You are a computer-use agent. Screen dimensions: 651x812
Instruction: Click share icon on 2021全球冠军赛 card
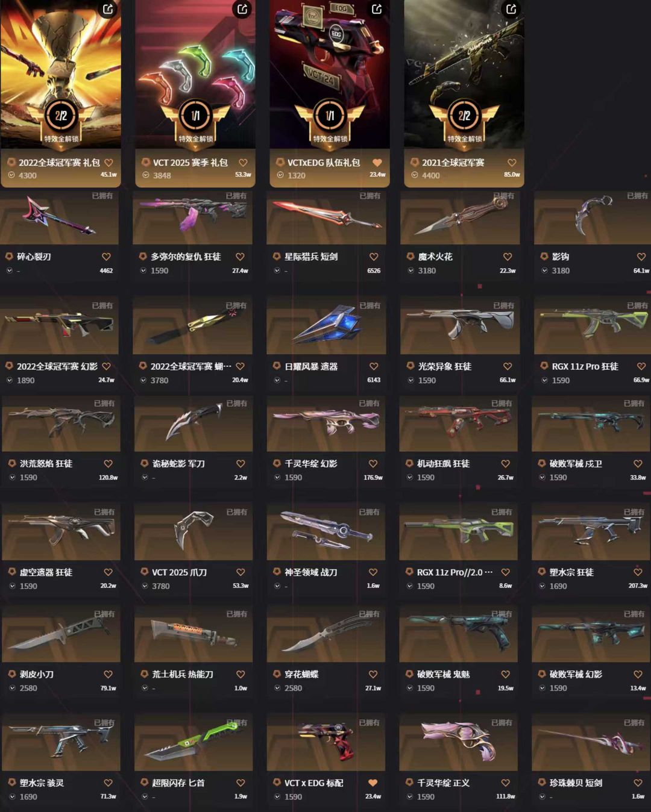(x=511, y=10)
